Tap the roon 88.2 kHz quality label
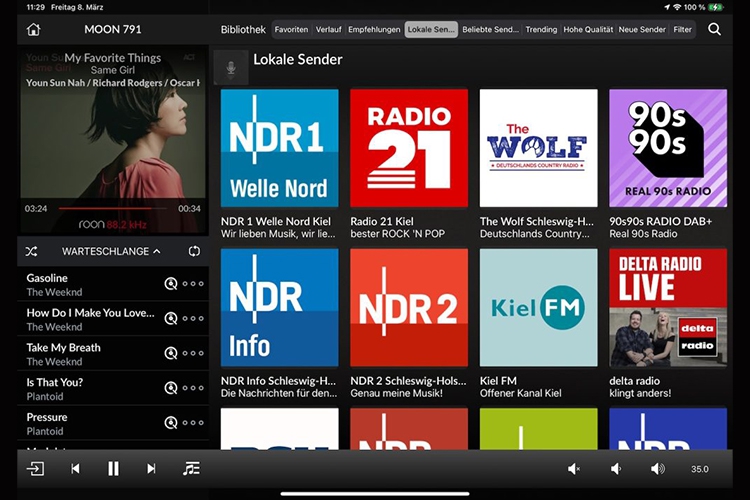This screenshot has width=750, height=500. (x=112, y=224)
